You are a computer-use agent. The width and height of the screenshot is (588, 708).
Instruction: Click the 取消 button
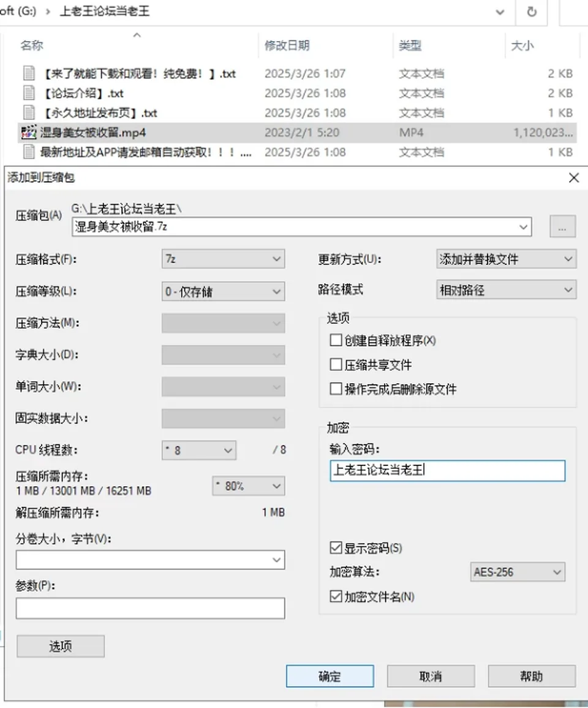[x=431, y=676]
